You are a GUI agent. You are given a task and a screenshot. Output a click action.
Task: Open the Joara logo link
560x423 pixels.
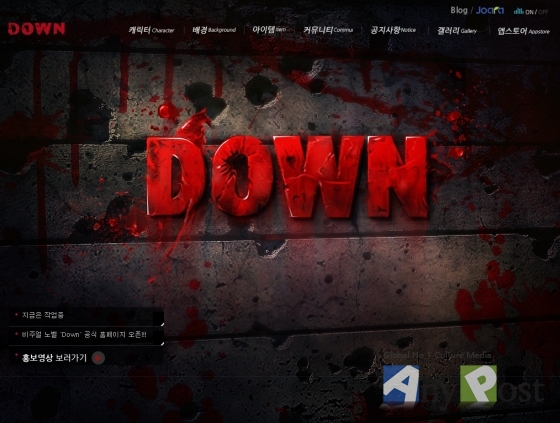(x=490, y=10)
